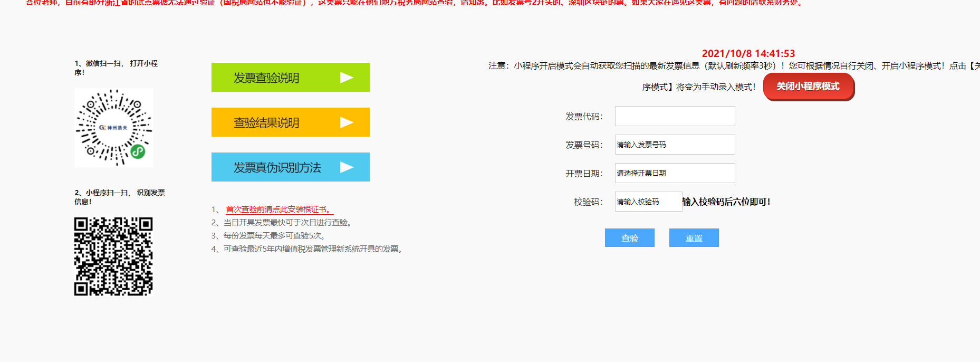Click the 发票代码 field label

point(584,116)
